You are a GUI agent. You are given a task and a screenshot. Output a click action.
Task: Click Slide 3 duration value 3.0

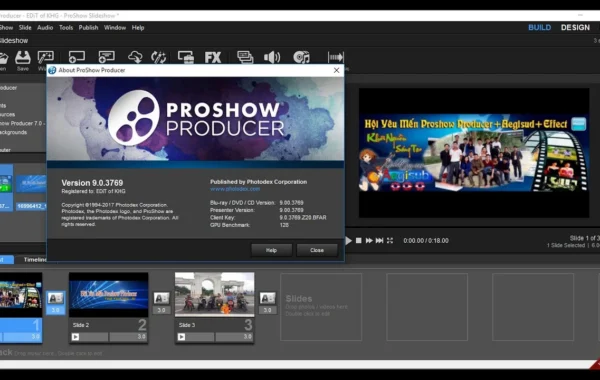click(248, 337)
